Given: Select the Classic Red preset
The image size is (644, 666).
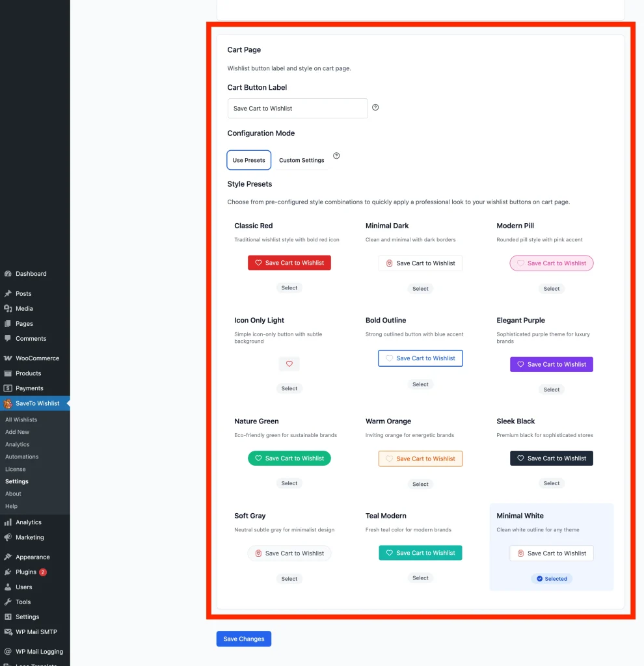Looking at the screenshot, I should click(289, 288).
